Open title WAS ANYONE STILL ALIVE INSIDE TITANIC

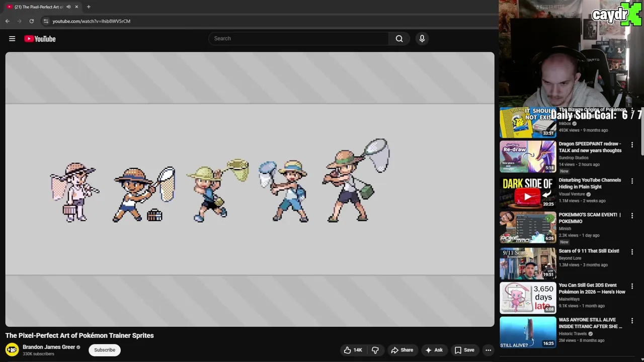[591, 323]
